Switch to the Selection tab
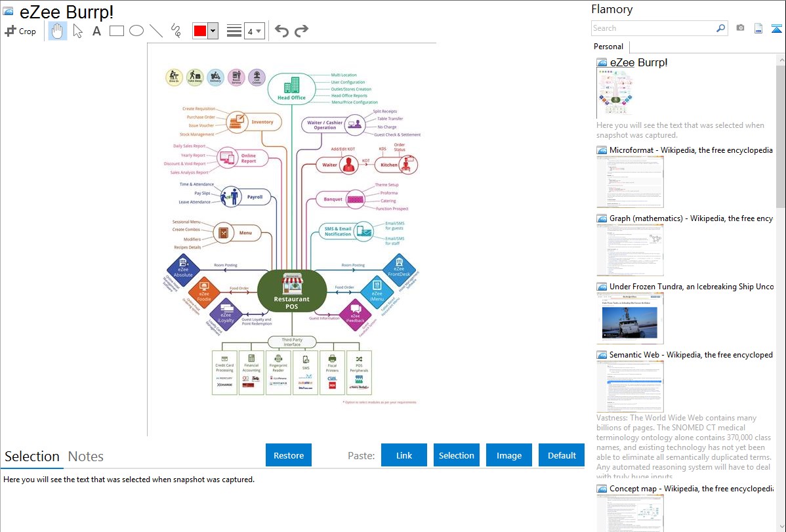 32,457
